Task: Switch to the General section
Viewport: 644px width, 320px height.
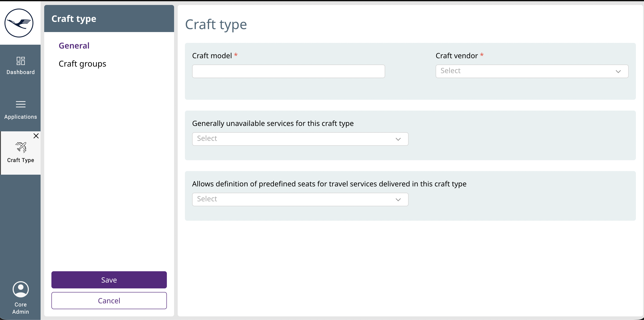Action: pyautogui.click(x=74, y=46)
